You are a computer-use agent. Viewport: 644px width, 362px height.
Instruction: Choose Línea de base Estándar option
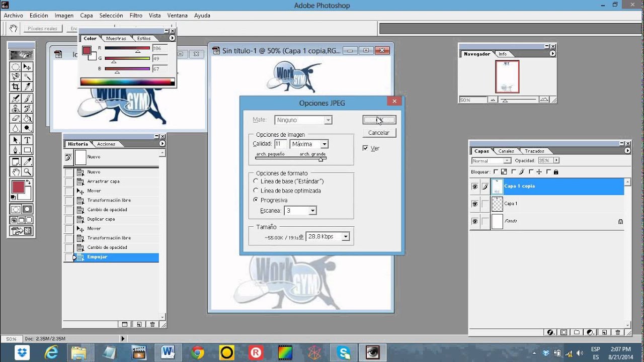coord(256,181)
